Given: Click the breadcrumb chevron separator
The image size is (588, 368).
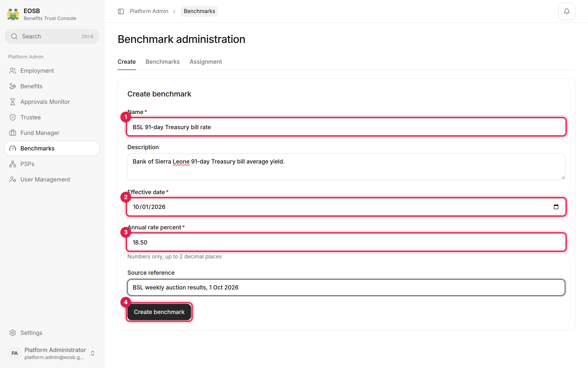Looking at the screenshot, I should click(174, 11).
